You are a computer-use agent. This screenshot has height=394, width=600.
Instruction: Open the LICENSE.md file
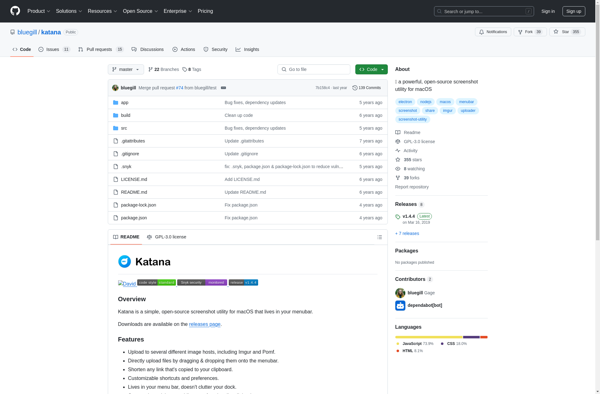point(134,179)
